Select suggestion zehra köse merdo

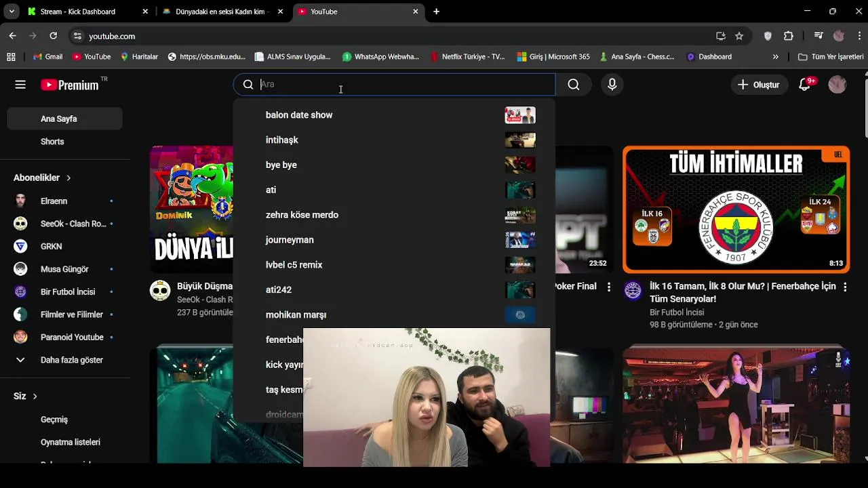tap(394, 215)
